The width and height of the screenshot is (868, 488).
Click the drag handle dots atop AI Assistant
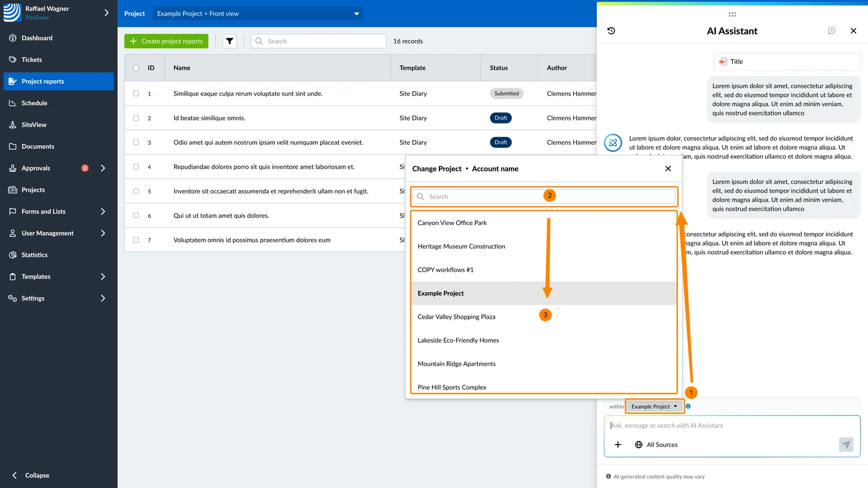pos(732,15)
